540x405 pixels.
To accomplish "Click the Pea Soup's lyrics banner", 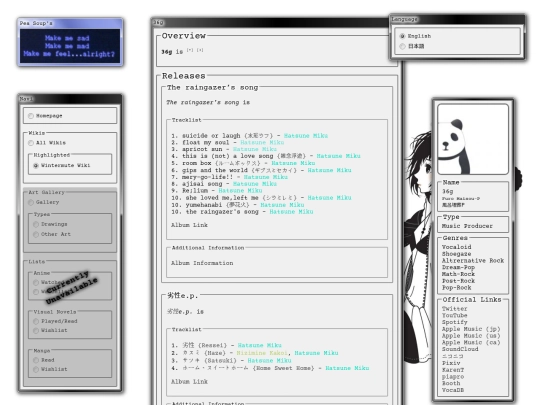I will (70, 46).
